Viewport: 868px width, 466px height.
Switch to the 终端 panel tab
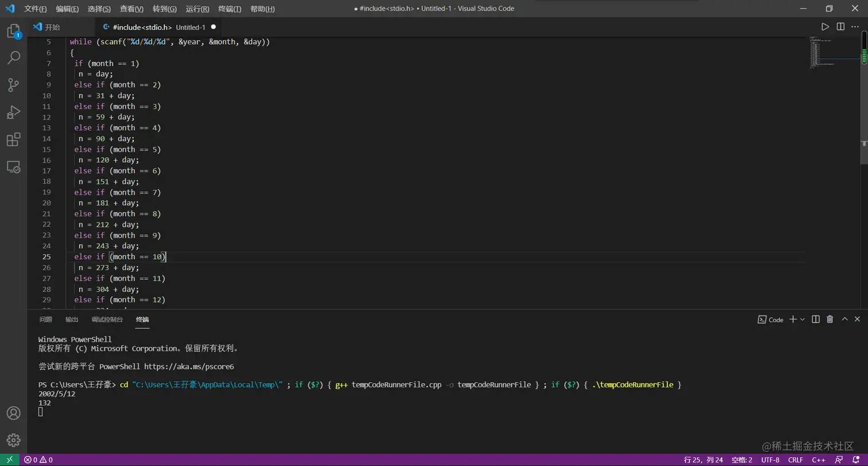(x=142, y=319)
